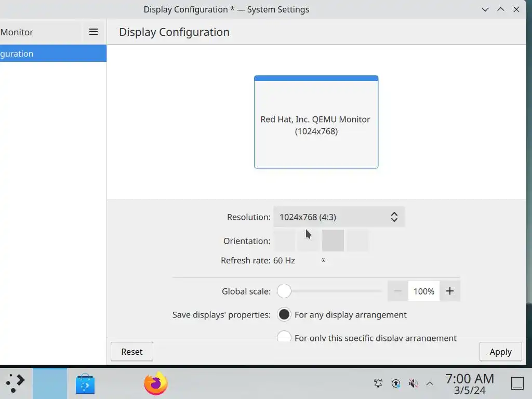This screenshot has height=399, width=532.
Task: Click the muted volume tray icon
Action: click(x=413, y=383)
